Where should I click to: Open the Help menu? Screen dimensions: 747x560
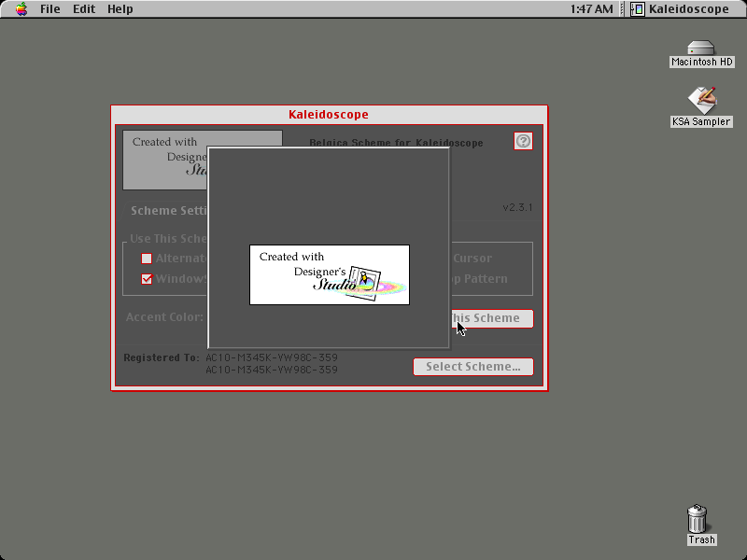(120, 9)
